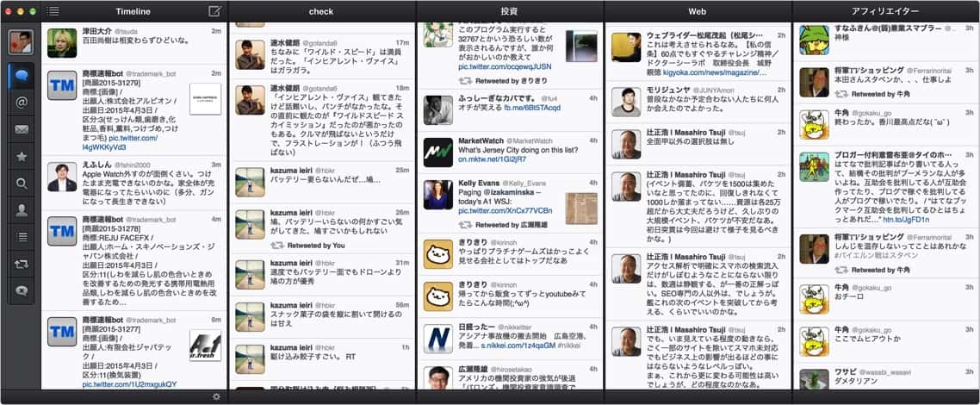Select the check column header
Screen dimensions: 980x405
click(x=321, y=11)
